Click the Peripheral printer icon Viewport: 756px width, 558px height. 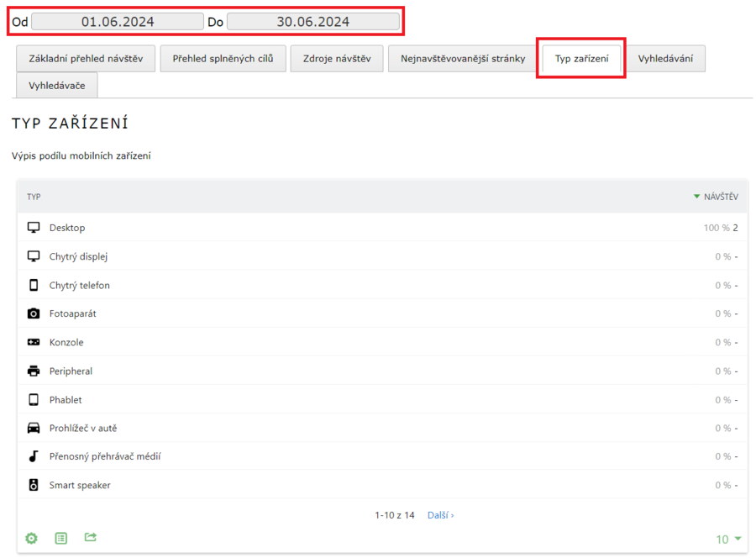tap(34, 371)
